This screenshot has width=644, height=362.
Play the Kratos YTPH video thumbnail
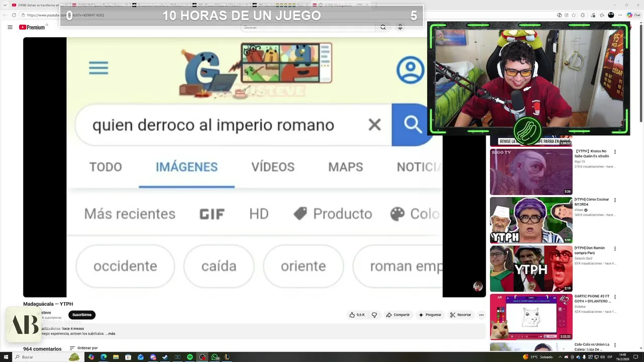(531, 171)
